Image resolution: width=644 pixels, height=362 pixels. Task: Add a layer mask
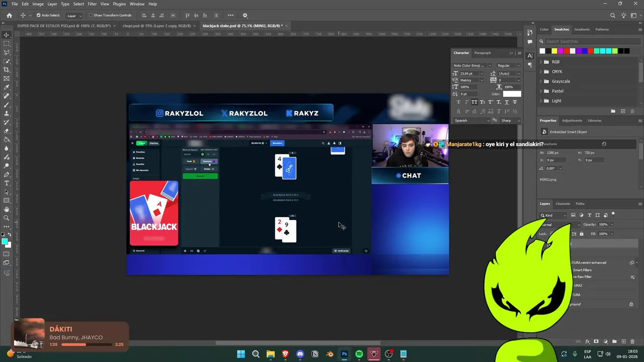coord(596,341)
